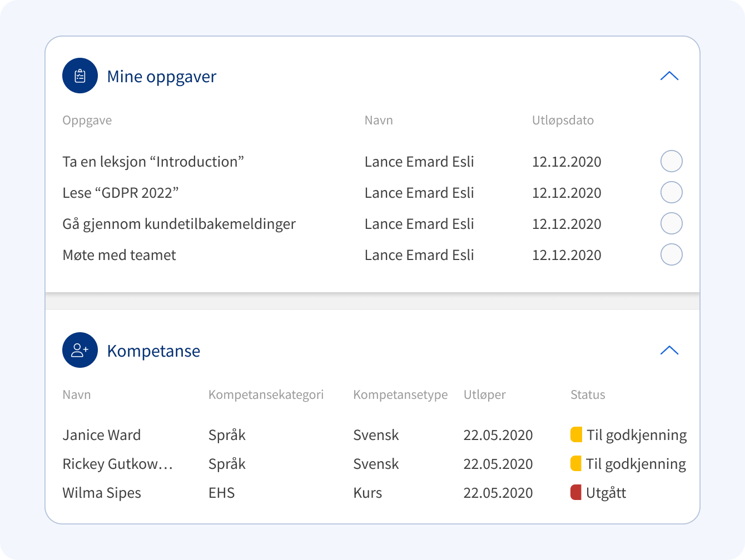Select 'Janice Ward' in the competence list
Screen dimensions: 745x560
click(102, 435)
